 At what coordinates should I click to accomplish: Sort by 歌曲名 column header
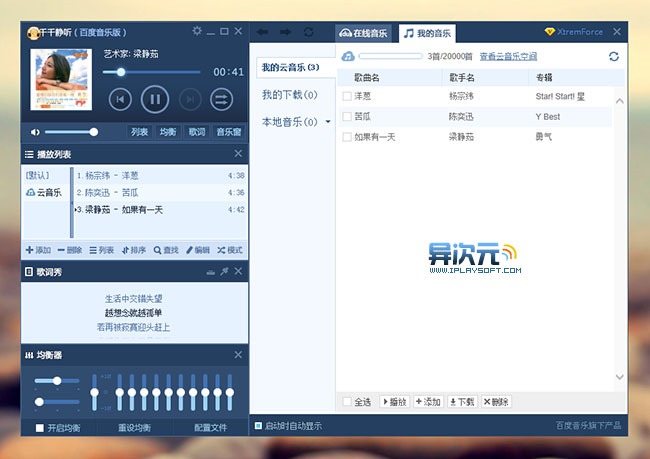coord(367,78)
